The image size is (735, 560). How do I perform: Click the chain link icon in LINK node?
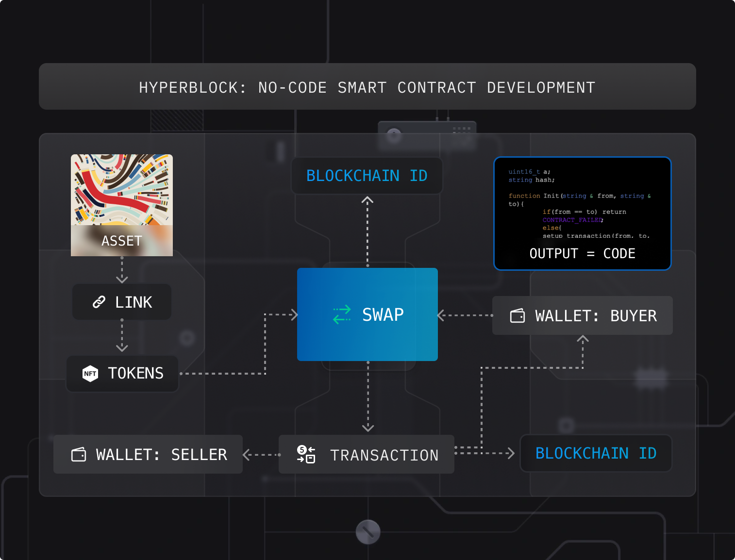[99, 302]
